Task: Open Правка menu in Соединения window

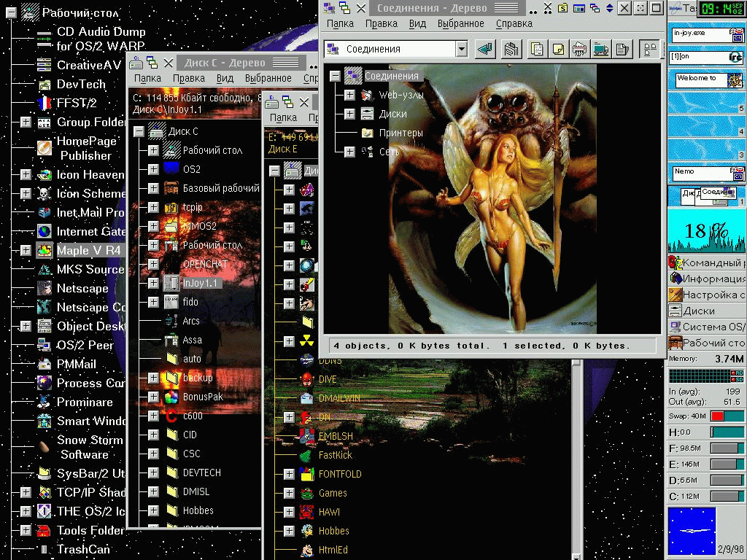Action: click(x=381, y=24)
